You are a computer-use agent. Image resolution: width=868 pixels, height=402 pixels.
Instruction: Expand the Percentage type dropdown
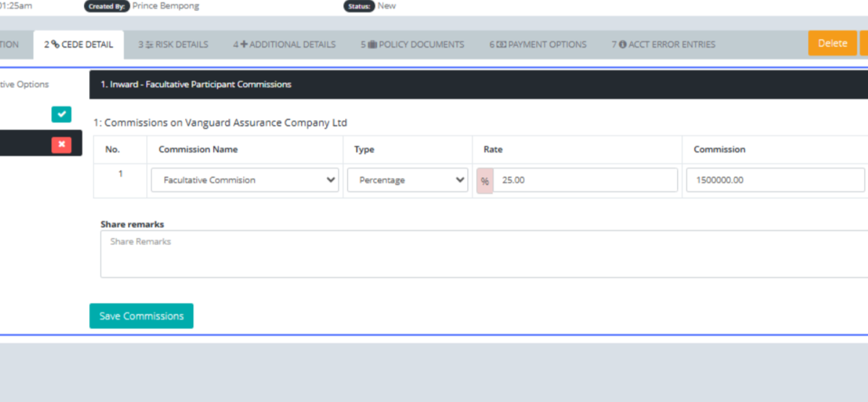click(x=407, y=180)
